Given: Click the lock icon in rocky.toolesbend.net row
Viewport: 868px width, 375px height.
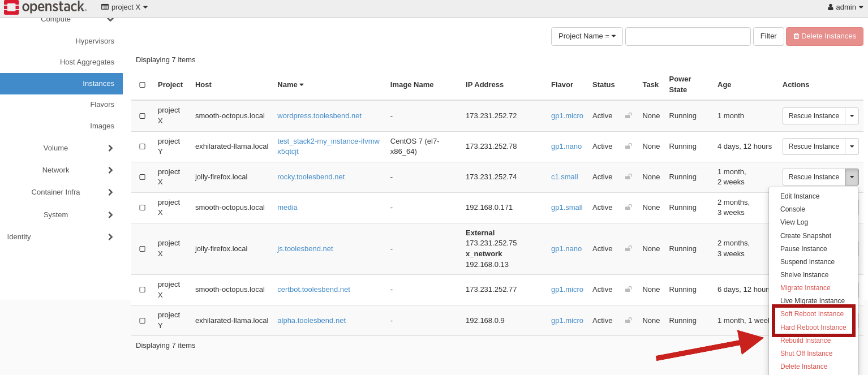Looking at the screenshot, I should [x=628, y=177].
